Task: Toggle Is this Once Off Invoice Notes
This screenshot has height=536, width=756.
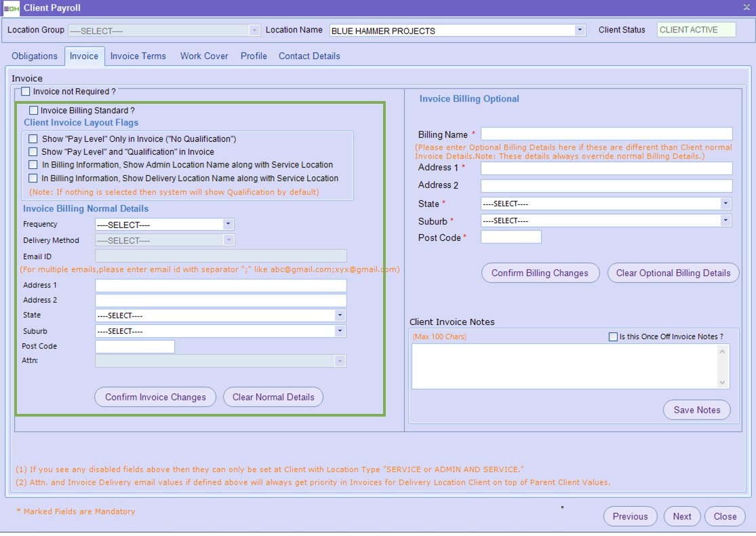Action: 614,337
